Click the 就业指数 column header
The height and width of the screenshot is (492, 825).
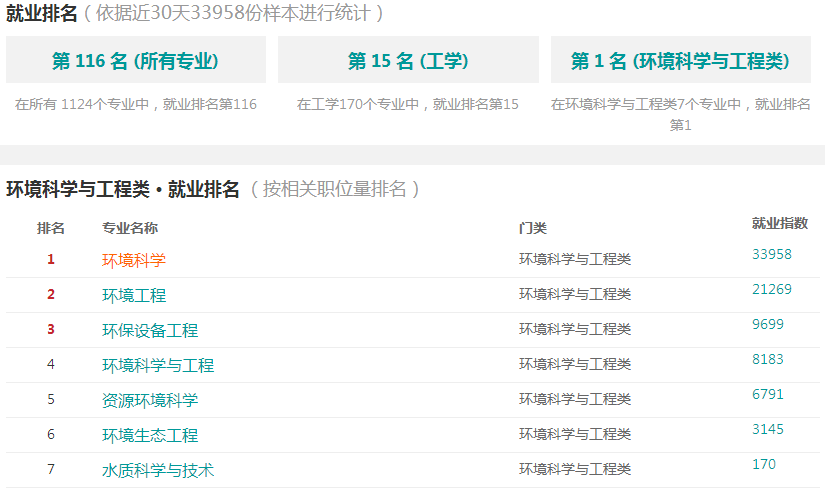(x=779, y=223)
